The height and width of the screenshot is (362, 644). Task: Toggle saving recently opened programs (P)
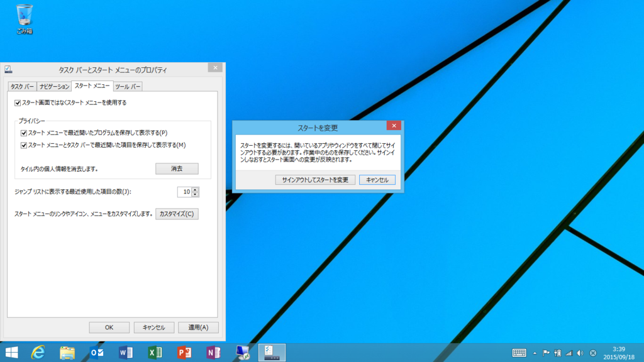point(24,133)
